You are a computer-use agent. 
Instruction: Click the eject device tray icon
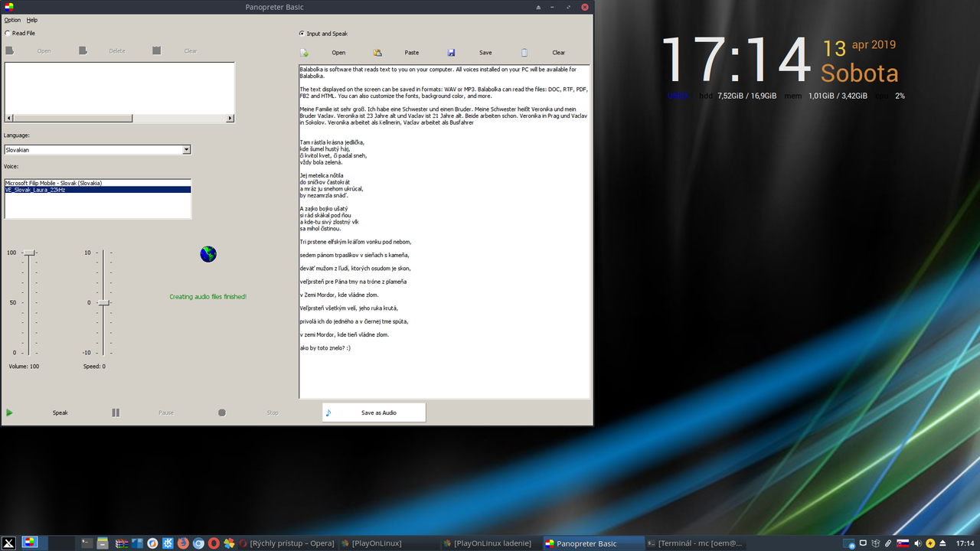943,543
